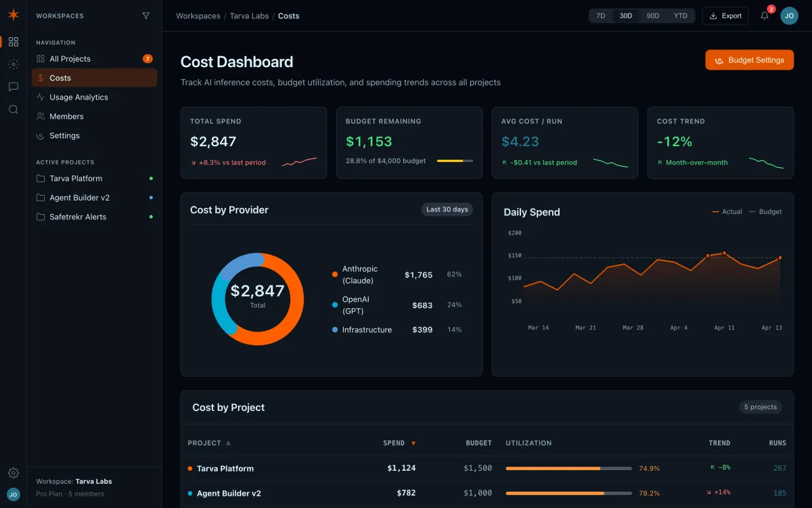Open the chat bubble icon in rail

point(14,87)
